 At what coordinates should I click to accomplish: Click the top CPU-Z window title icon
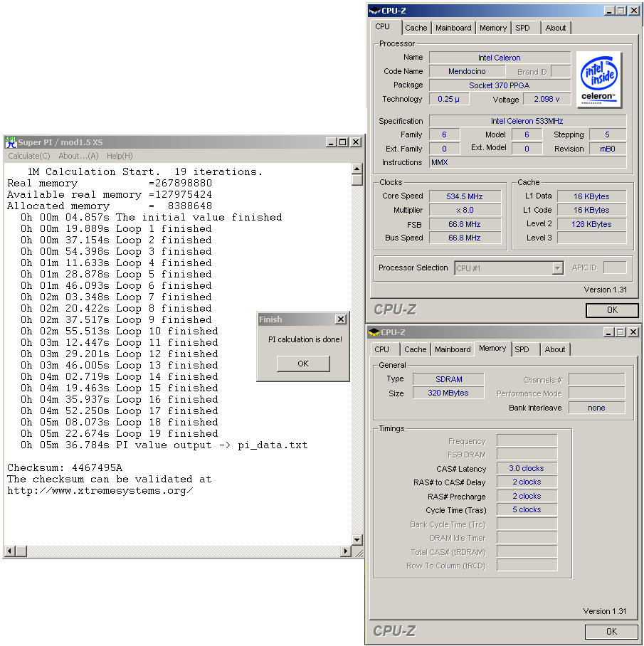374,10
